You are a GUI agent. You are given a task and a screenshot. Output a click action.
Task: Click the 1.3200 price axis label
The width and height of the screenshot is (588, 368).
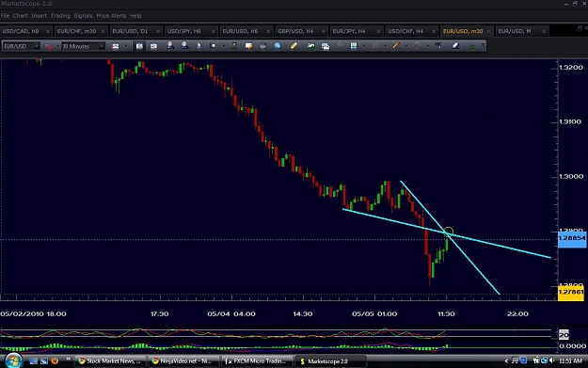571,67
